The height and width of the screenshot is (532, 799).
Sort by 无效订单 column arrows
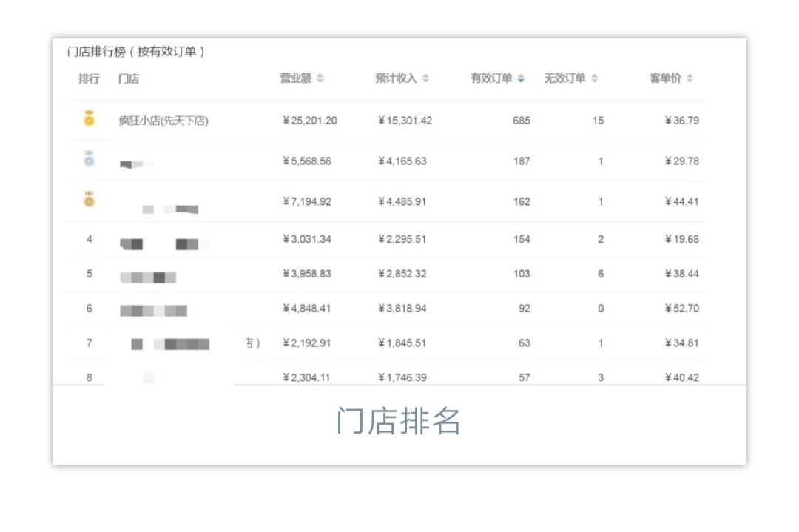point(594,78)
